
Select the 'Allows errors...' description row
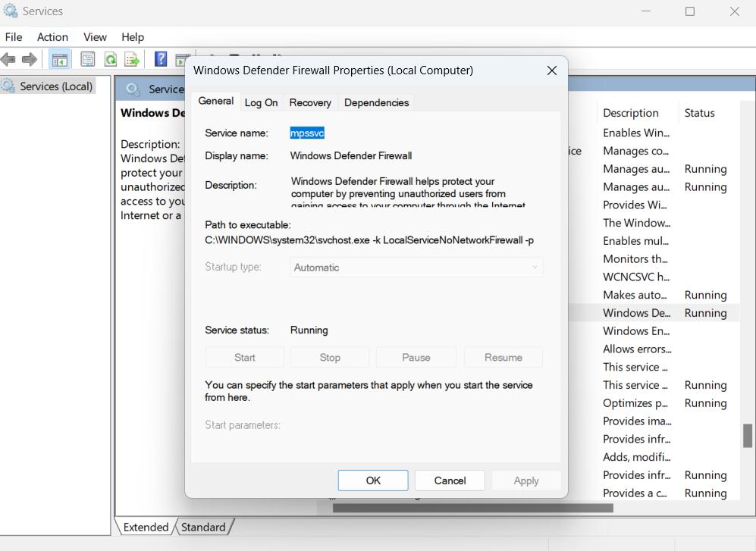pos(637,349)
